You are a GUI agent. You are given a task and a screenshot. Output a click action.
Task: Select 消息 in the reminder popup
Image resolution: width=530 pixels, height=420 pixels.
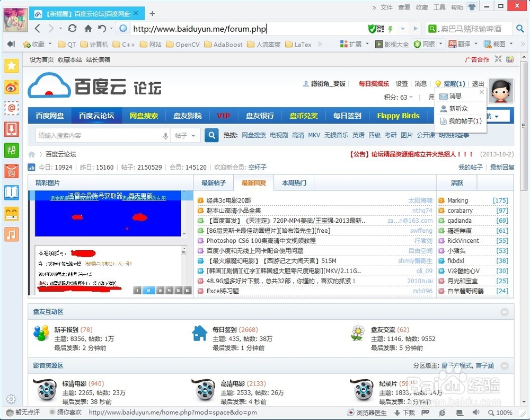(455, 96)
